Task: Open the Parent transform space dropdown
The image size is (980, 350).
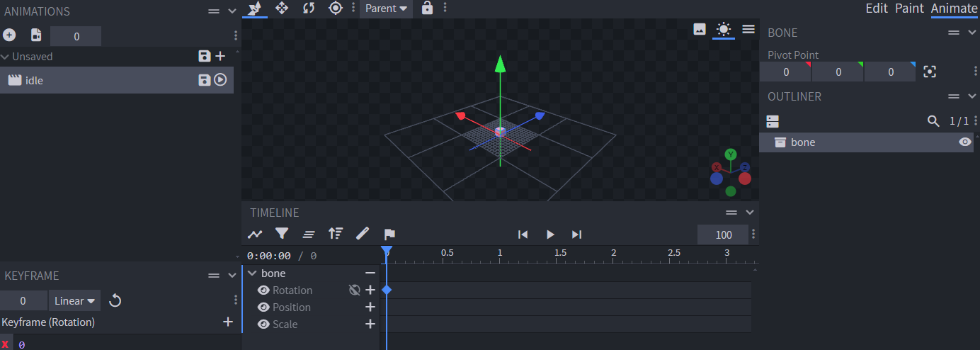Action: click(386, 9)
